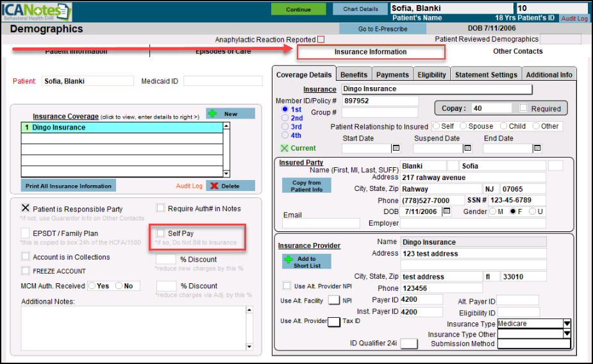Open the Eligibility tab

[x=431, y=75]
